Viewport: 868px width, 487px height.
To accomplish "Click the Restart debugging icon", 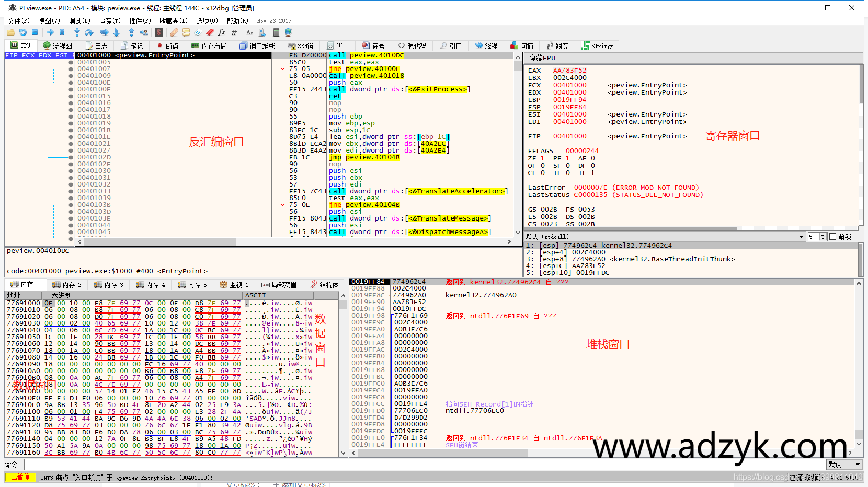I will pyautogui.click(x=24, y=32).
